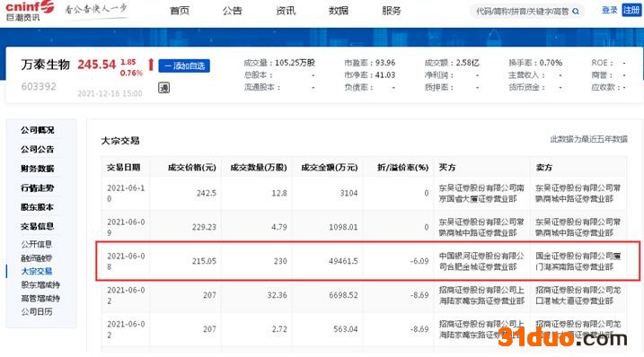This screenshot has width=644, height=357.
Task: Open the 数据 menu item
Action: (339, 11)
